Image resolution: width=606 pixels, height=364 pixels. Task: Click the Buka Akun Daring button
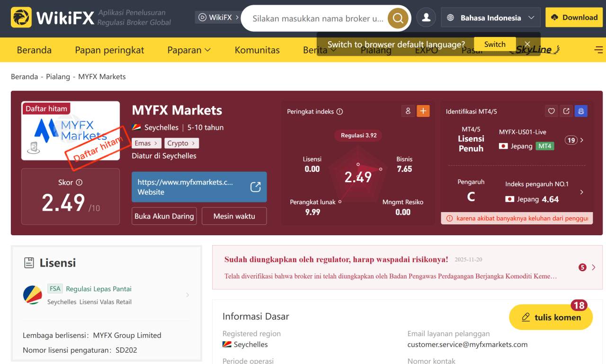click(x=164, y=216)
